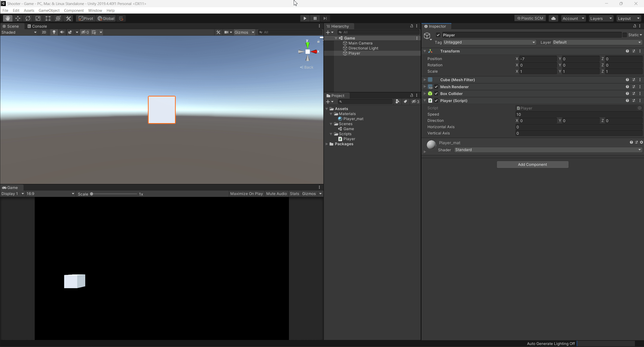Click the Step frame button
This screenshot has height=347, width=644.
coord(325,18)
